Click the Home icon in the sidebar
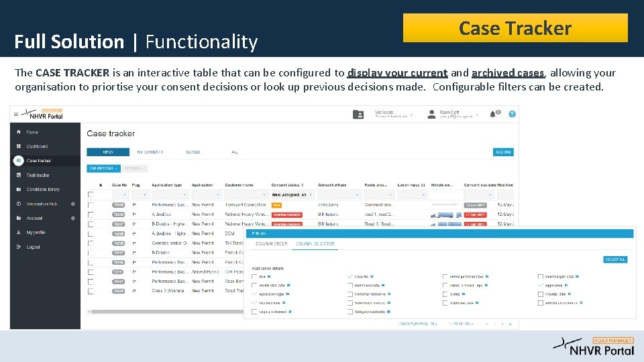644x362 pixels. (x=19, y=132)
